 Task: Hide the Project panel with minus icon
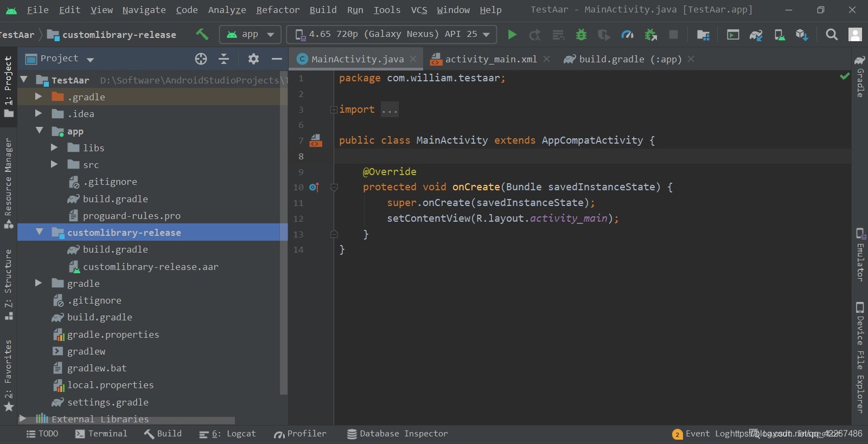click(277, 59)
